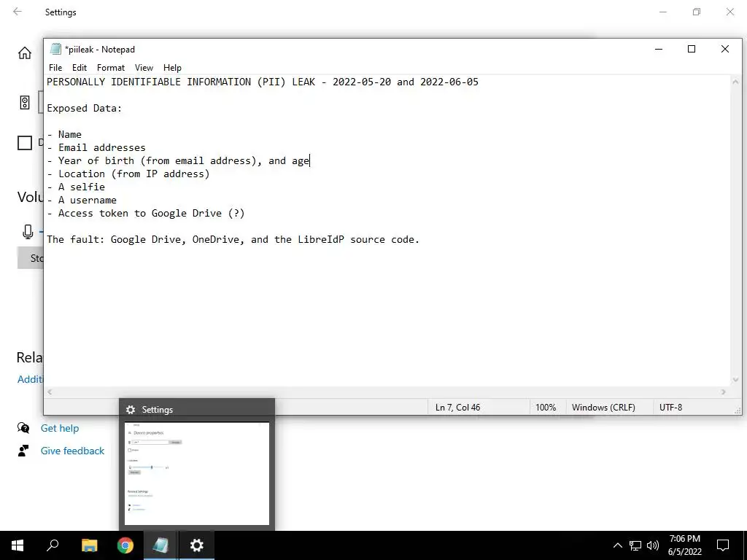Click the "- A username" line
The width and height of the screenshot is (747, 560).
82,200
